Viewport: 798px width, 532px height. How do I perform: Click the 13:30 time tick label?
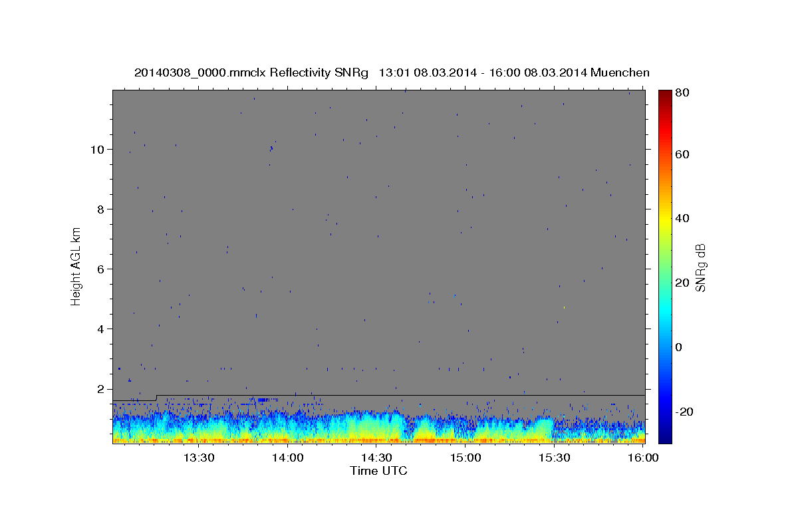(x=199, y=458)
